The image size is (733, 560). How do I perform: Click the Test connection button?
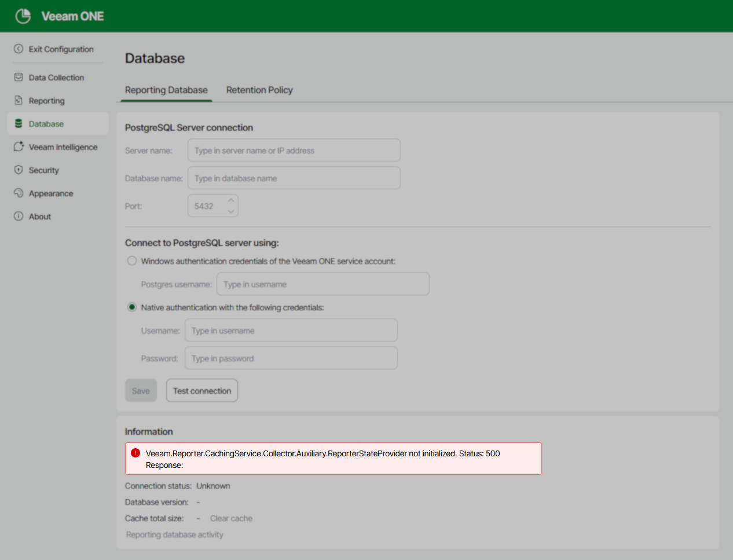click(201, 390)
